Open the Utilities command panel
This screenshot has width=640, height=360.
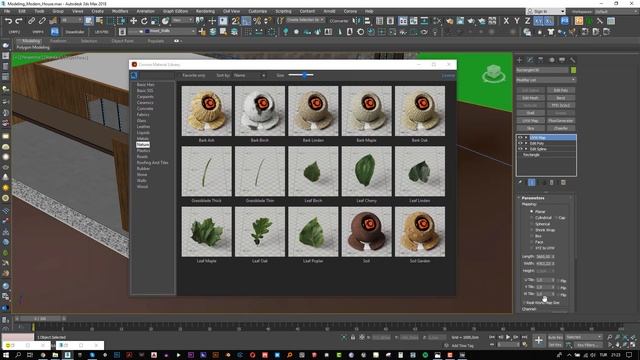(573, 60)
